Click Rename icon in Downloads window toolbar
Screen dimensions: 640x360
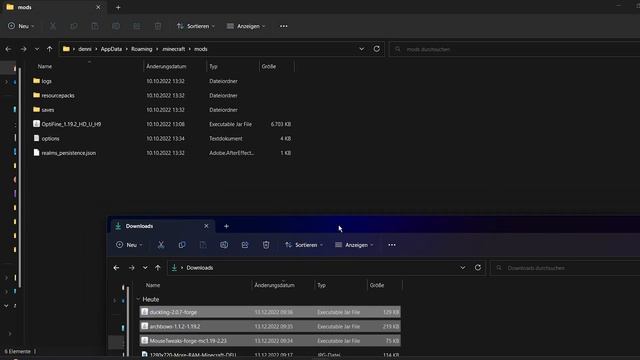click(224, 245)
